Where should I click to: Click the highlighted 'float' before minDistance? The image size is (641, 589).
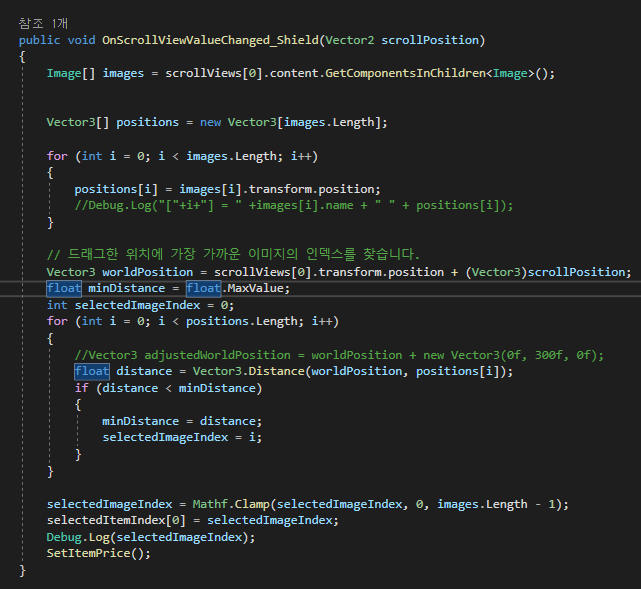tap(64, 288)
